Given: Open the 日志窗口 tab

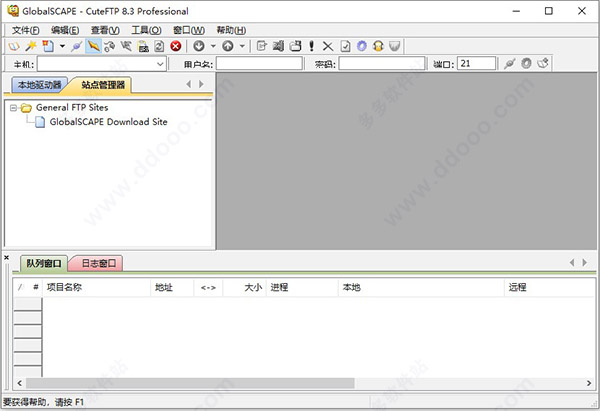Looking at the screenshot, I should click(x=98, y=263).
